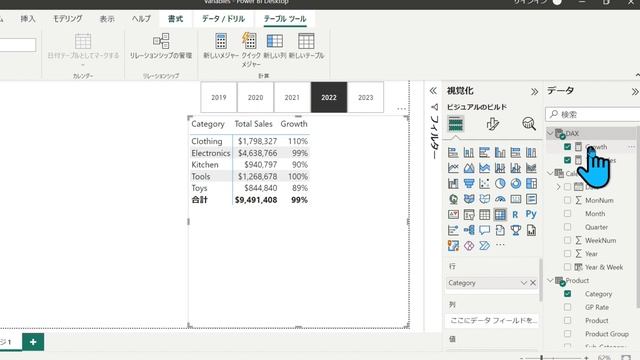Click the Quick Measure (クイック メジャー) icon
Screen dimensions: 640x360
(249, 41)
